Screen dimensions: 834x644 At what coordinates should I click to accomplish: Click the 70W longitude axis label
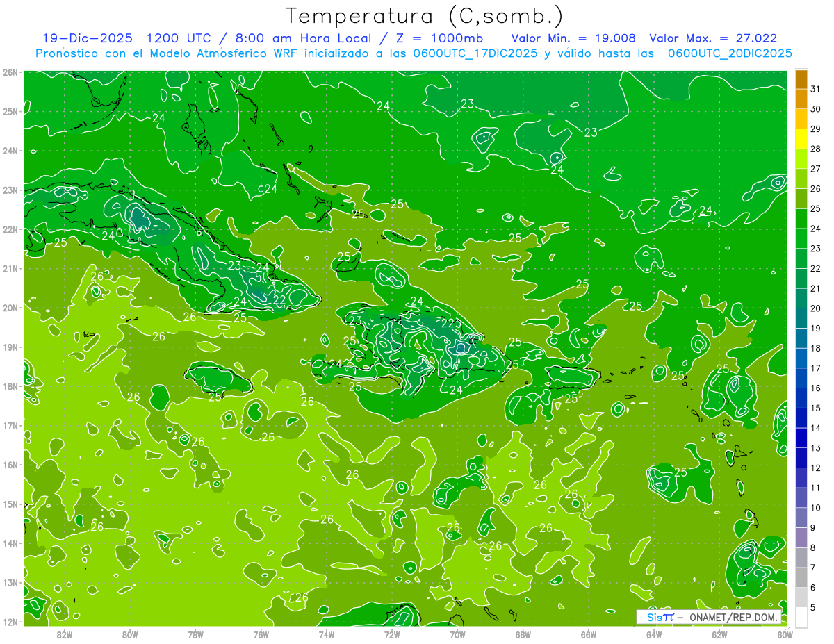(457, 634)
